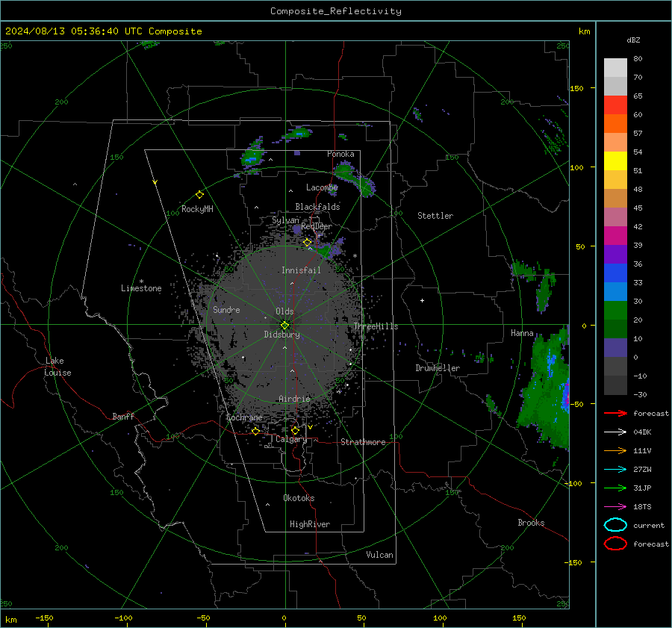The width and height of the screenshot is (672, 628).
Task: Pick the dark green 10-20 dBZ swatch
Action: pos(615,329)
